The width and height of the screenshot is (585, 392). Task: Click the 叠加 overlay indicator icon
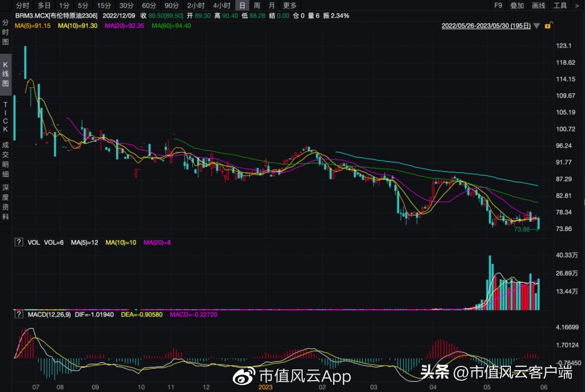[517, 5]
